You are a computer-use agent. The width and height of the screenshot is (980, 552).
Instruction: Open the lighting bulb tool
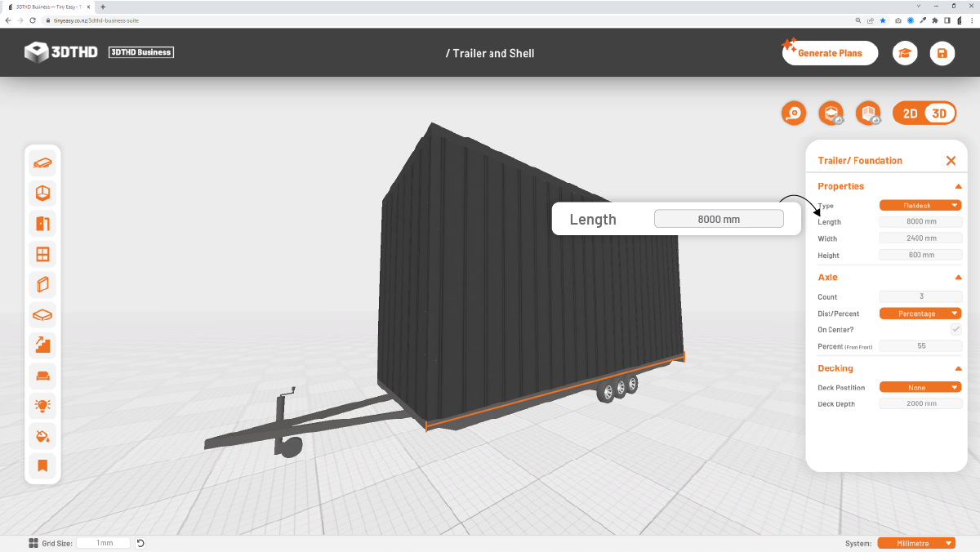click(x=42, y=406)
